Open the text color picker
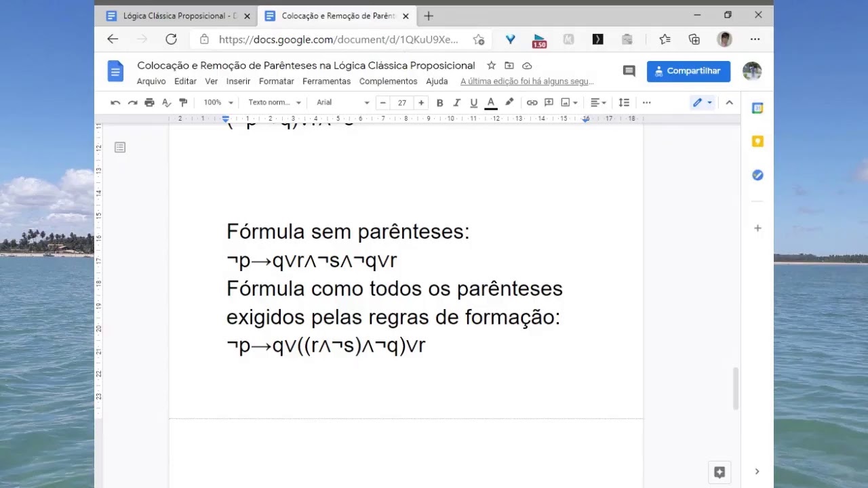The height and width of the screenshot is (488, 868). coord(491,102)
